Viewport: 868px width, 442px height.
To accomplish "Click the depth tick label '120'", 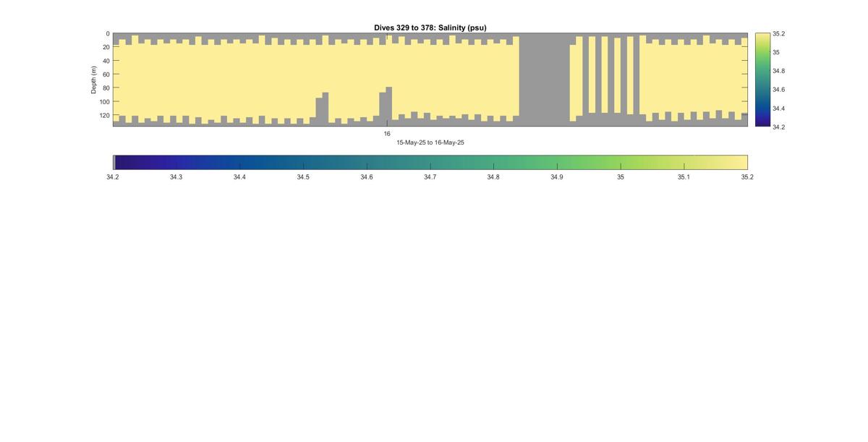I will click(x=104, y=116).
